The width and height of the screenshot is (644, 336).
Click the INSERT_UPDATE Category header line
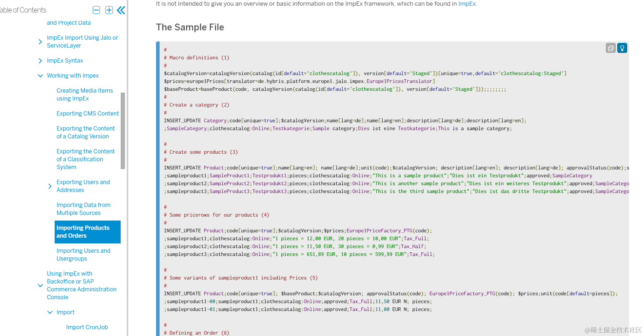345,120
